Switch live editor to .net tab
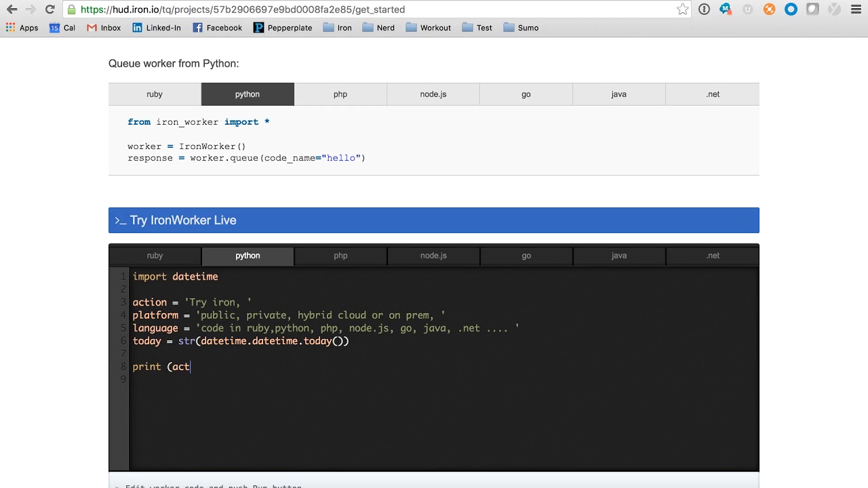Image resolution: width=868 pixels, height=488 pixels. click(713, 256)
